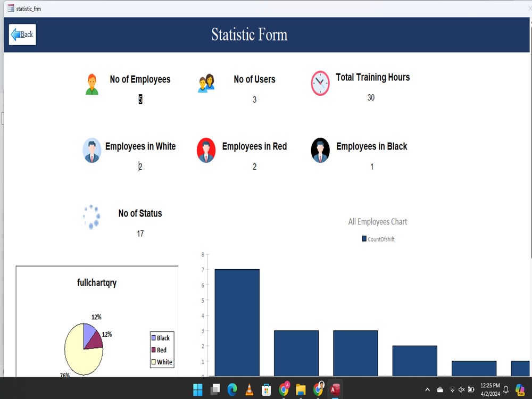Open Copilot preview icon in taskbar

[x=520, y=390]
